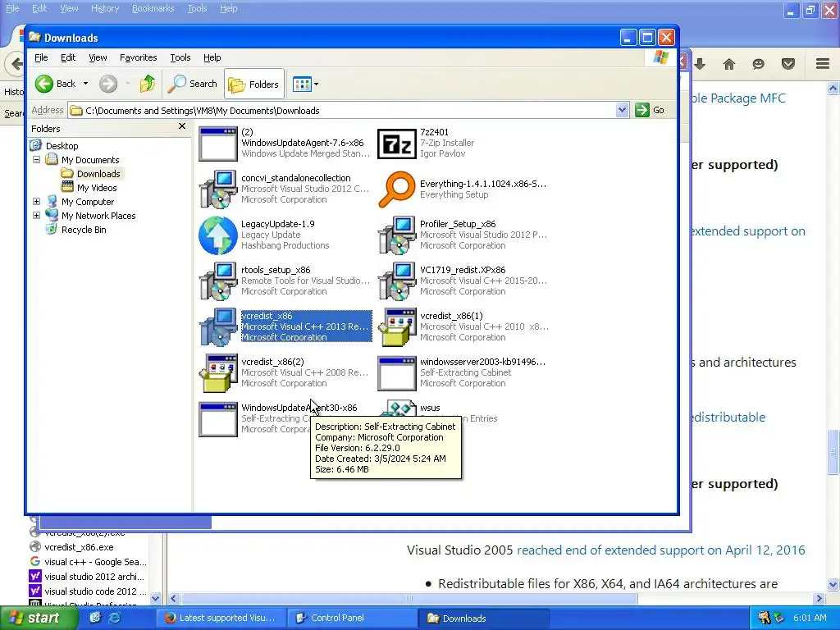This screenshot has height=630, width=840.
Task: Select the Everything-1.4.1.1024 setup icon
Action: 396,189
